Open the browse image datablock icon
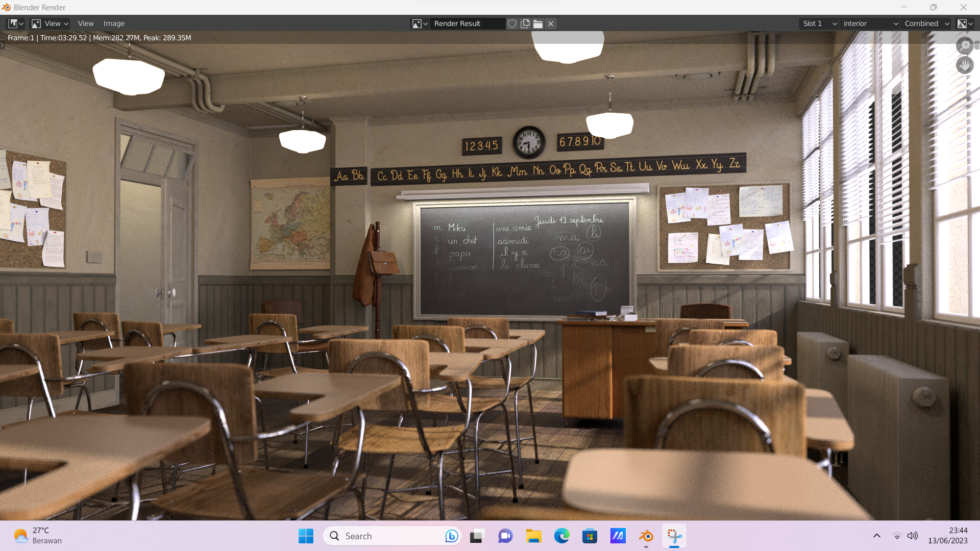 [x=420, y=23]
